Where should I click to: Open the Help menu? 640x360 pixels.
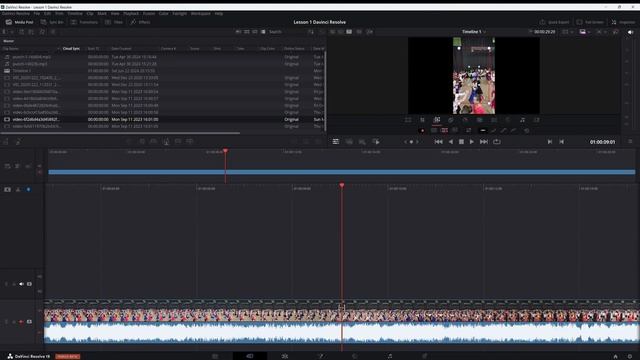(219, 13)
